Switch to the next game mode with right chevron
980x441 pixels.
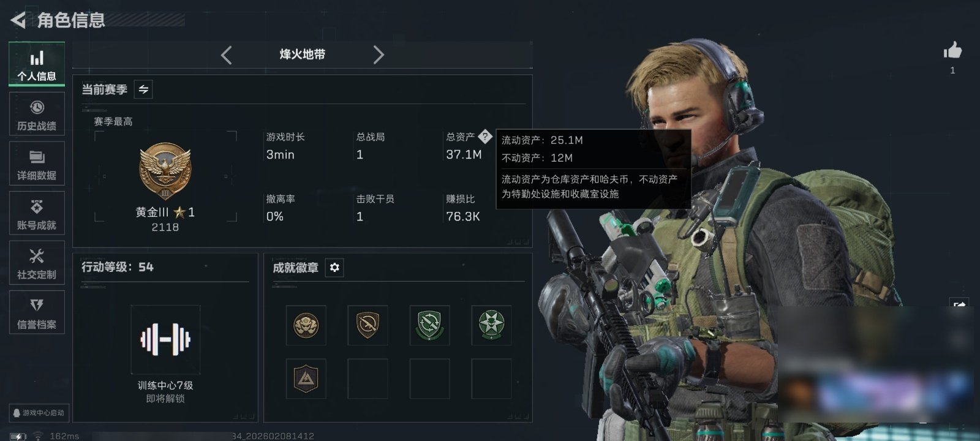379,55
